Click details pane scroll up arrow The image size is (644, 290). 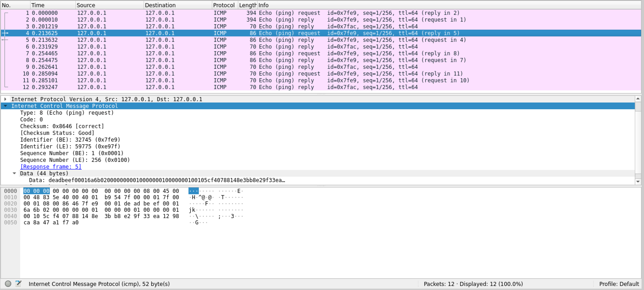638,99
